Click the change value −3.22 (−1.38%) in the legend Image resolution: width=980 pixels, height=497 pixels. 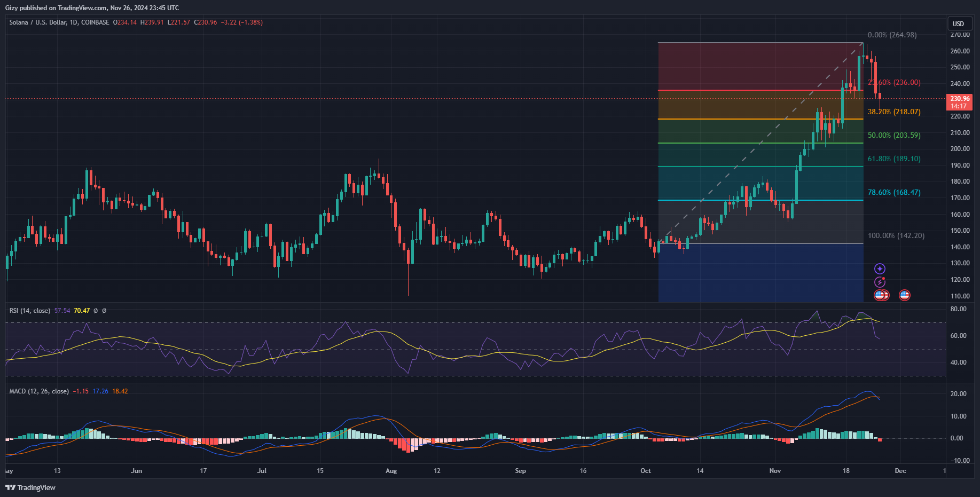242,22
